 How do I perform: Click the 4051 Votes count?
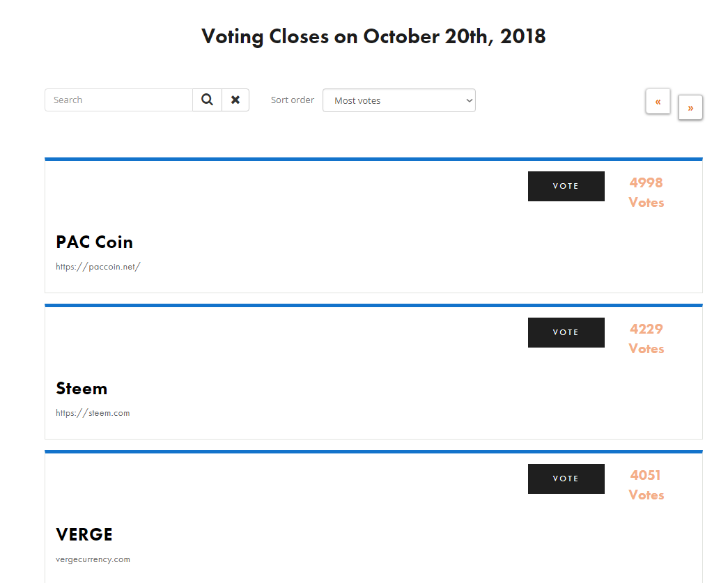(646, 485)
